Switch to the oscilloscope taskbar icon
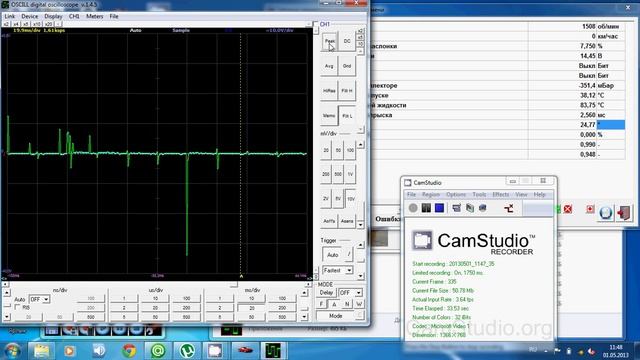The height and width of the screenshot is (360, 640). click(x=273, y=351)
